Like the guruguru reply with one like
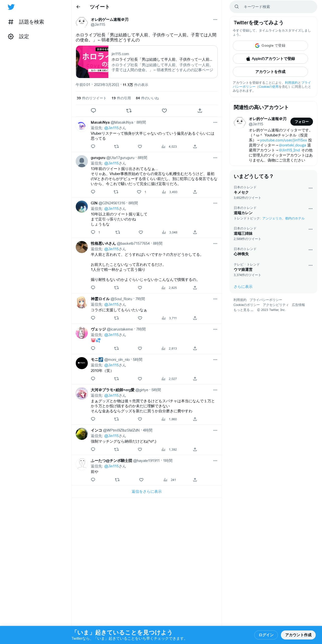The width and height of the screenshot is (322, 644). pos(139,192)
